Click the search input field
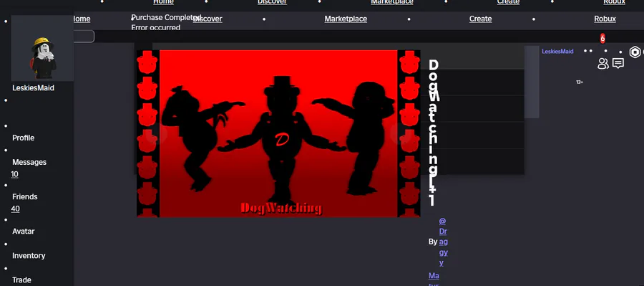The height and width of the screenshot is (286, 644). point(84,37)
